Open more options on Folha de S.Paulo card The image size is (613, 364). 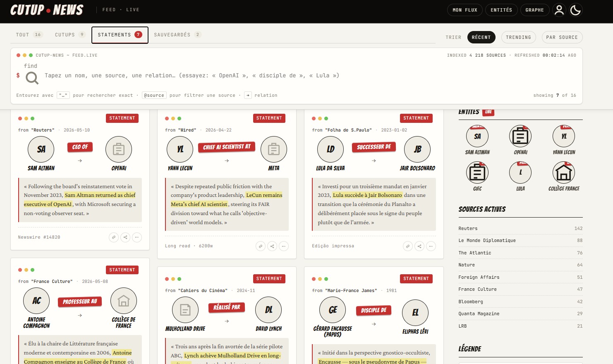coord(431,246)
